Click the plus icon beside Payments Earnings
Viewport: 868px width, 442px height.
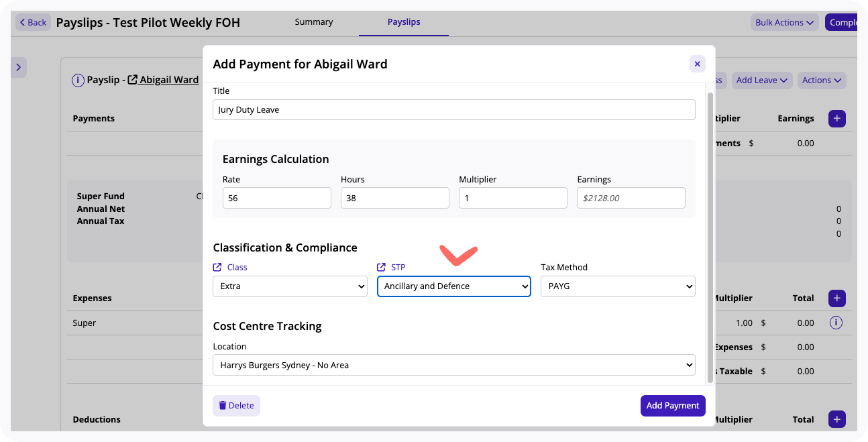(x=836, y=119)
